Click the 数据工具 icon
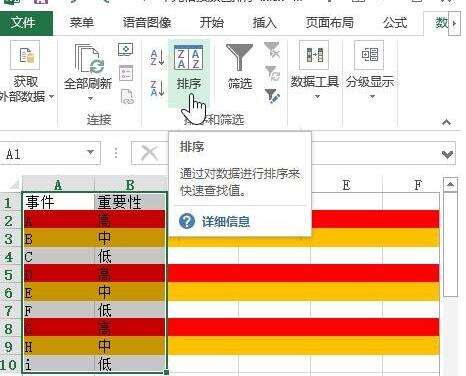466x376 pixels. [314, 55]
